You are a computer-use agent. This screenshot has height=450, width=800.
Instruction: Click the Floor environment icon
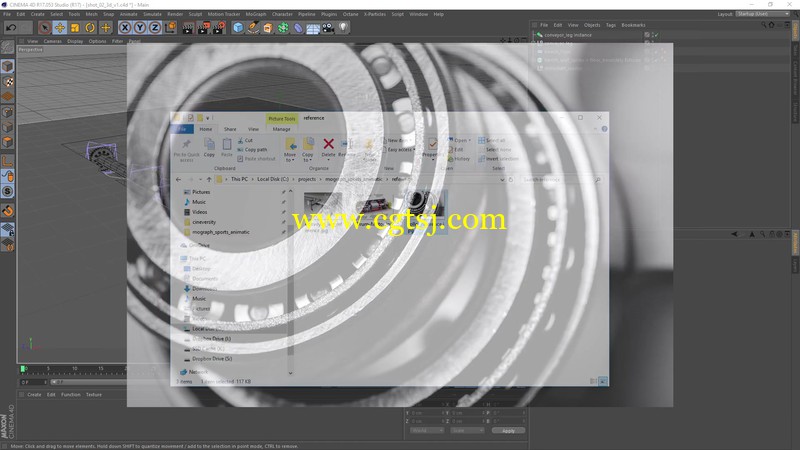pos(313,28)
